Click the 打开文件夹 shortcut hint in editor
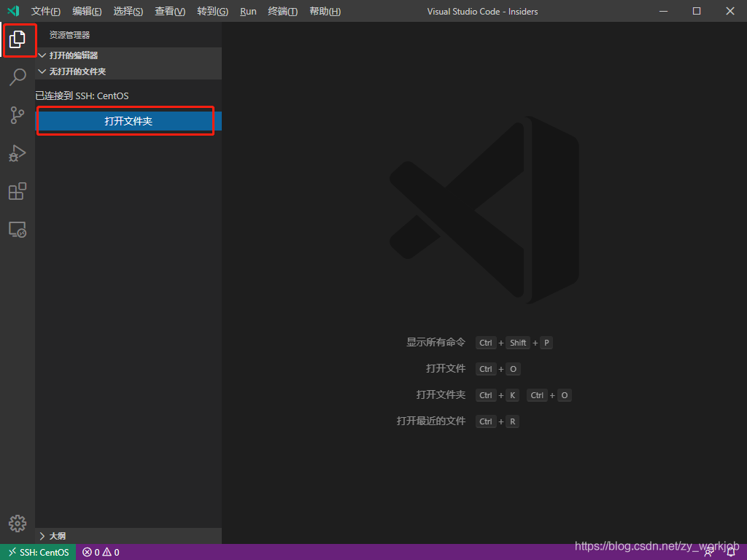Image resolution: width=747 pixels, height=560 pixels. [x=441, y=394]
